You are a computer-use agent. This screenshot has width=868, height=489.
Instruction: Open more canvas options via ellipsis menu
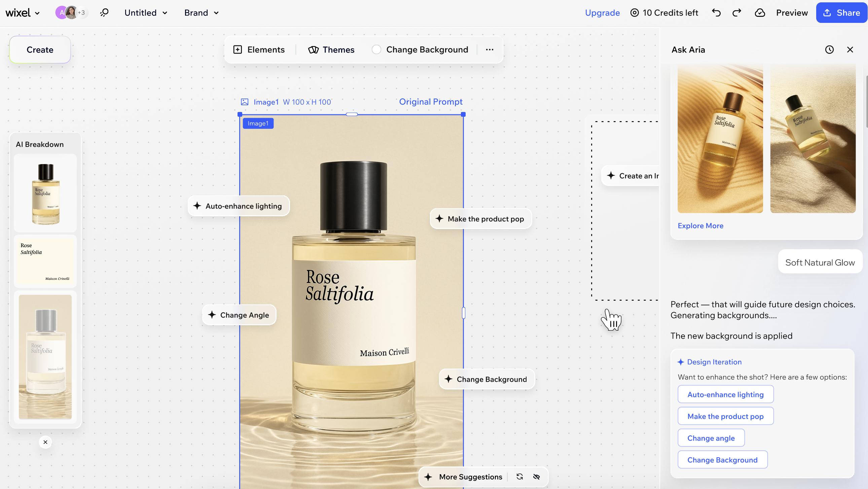[490, 49]
